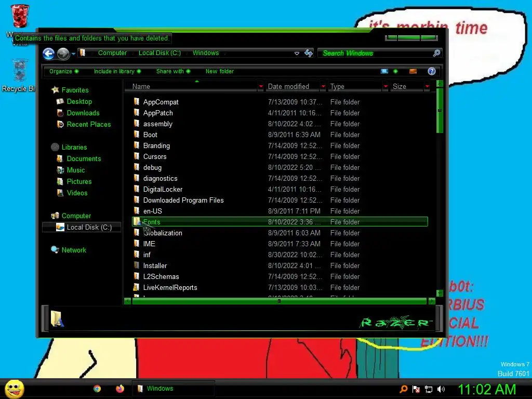Select Local Disk (C:) breadcrumb in address bar

click(159, 53)
